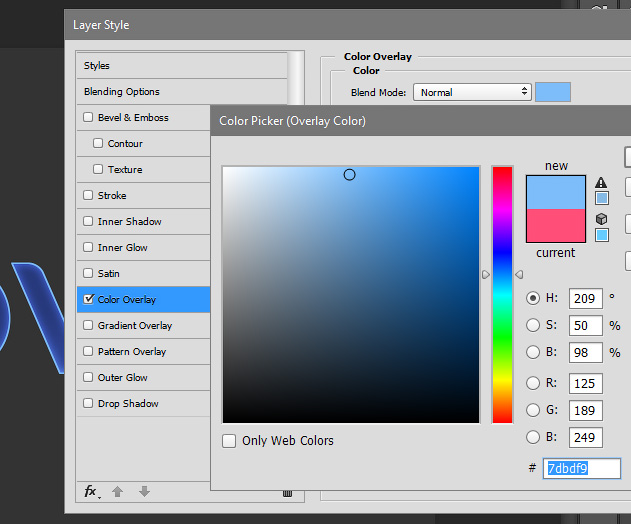Click the out-of-gamut warning triangle icon

point(601,182)
